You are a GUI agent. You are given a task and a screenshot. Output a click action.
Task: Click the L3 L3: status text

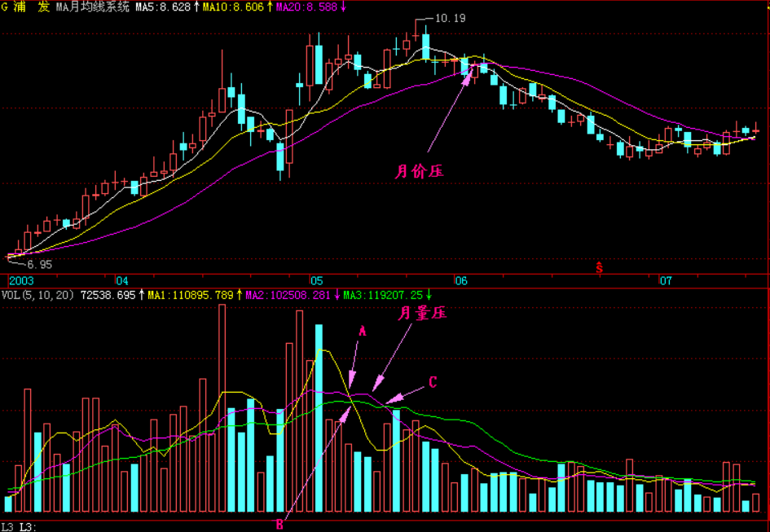click(20, 526)
